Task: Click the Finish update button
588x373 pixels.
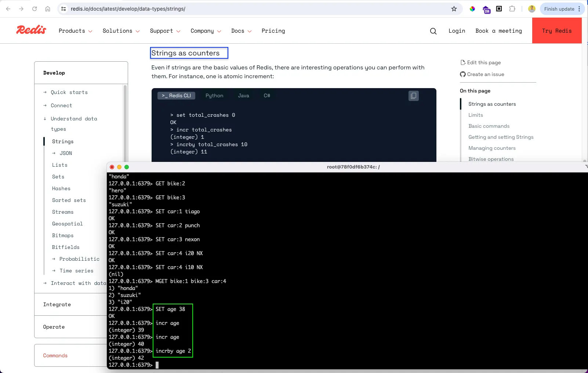Action: [562, 9]
